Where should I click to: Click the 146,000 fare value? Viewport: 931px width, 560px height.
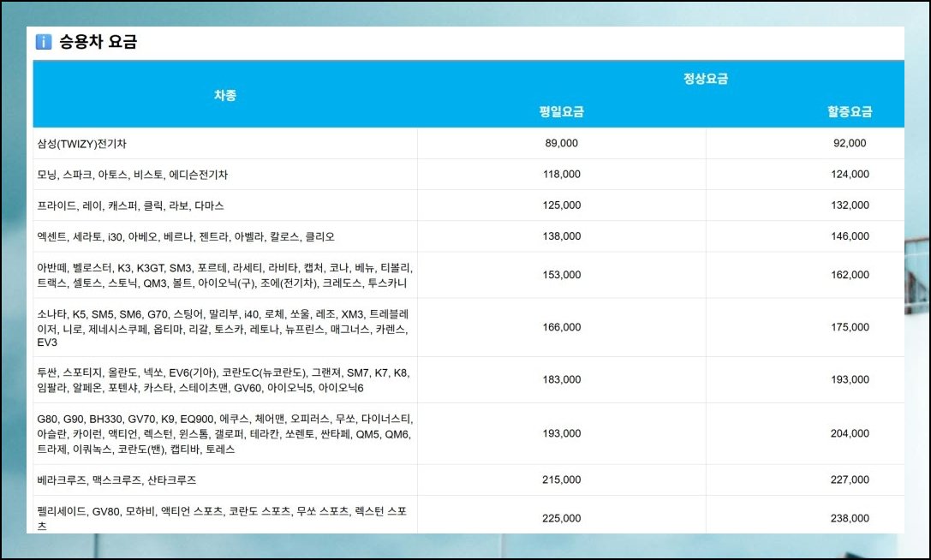click(x=850, y=235)
